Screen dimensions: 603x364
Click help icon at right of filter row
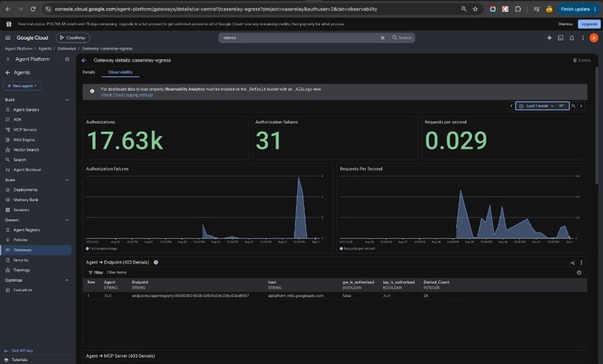pos(579,273)
